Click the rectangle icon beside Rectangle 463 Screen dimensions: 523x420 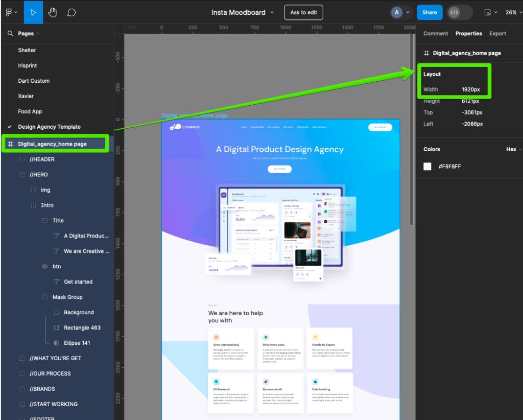pos(56,328)
